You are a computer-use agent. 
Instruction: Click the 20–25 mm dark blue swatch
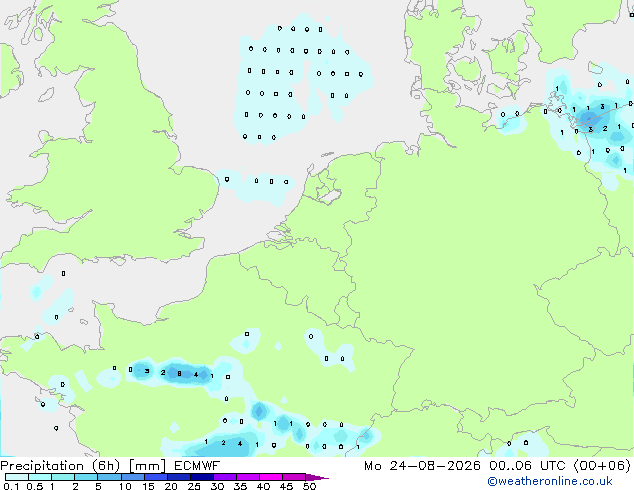click(179, 477)
